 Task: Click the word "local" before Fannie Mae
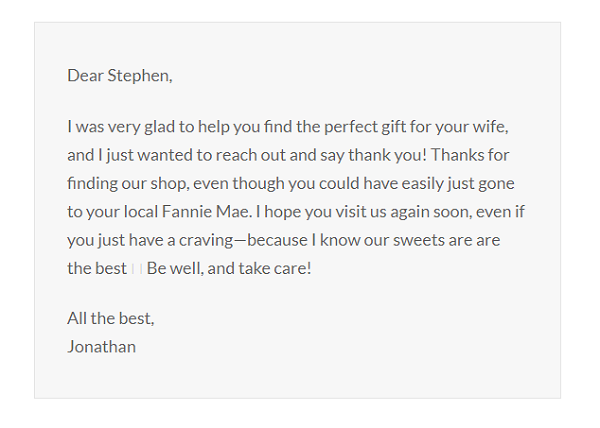pos(141,212)
